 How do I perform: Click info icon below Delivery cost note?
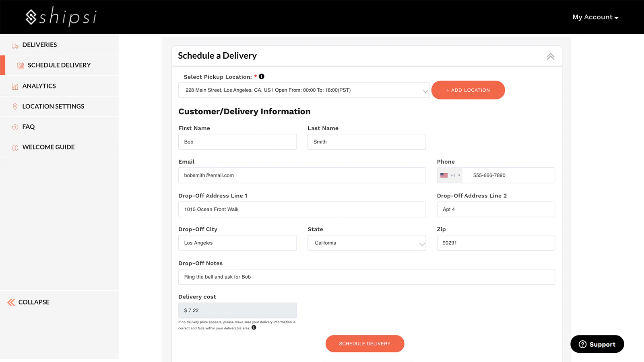pos(254,327)
